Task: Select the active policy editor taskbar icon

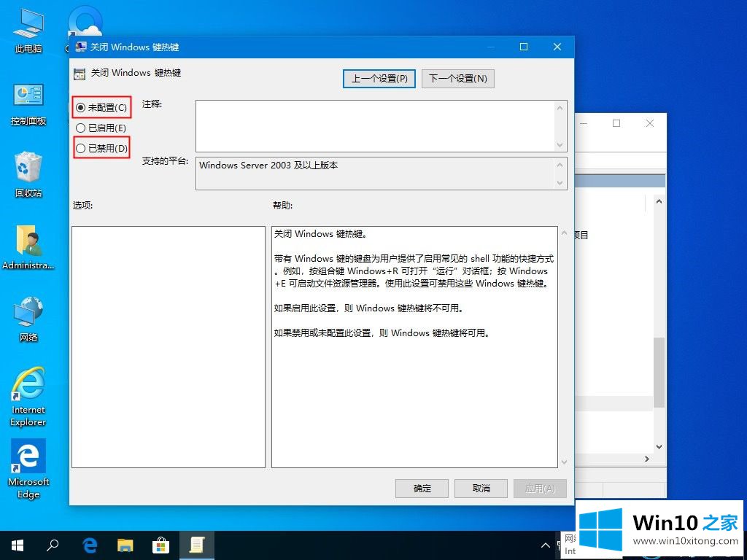Action: 196,545
